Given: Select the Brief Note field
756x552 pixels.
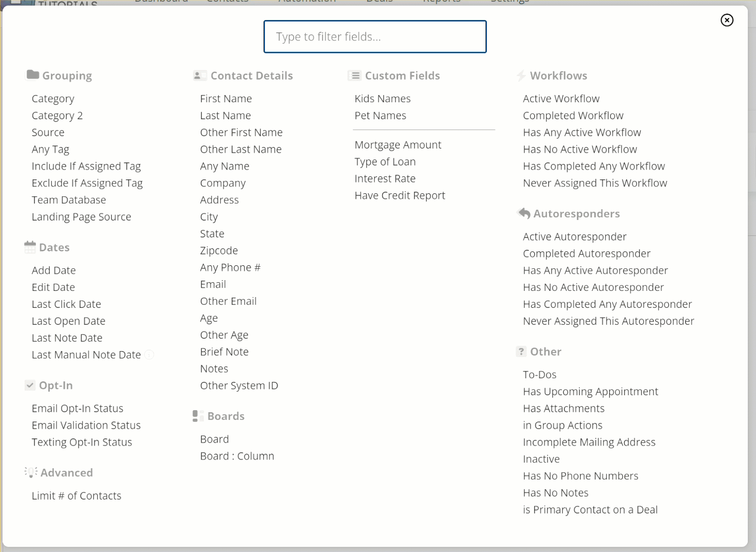Looking at the screenshot, I should (x=224, y=352).
